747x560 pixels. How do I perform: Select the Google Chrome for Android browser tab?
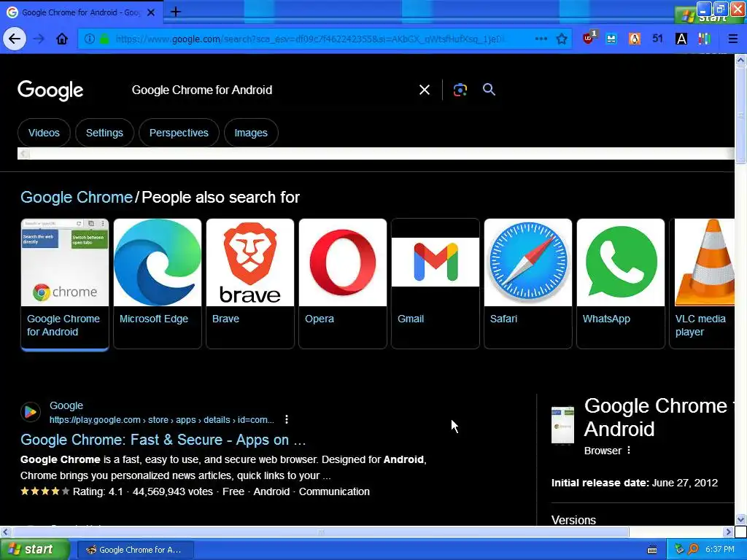coord(81,12)
